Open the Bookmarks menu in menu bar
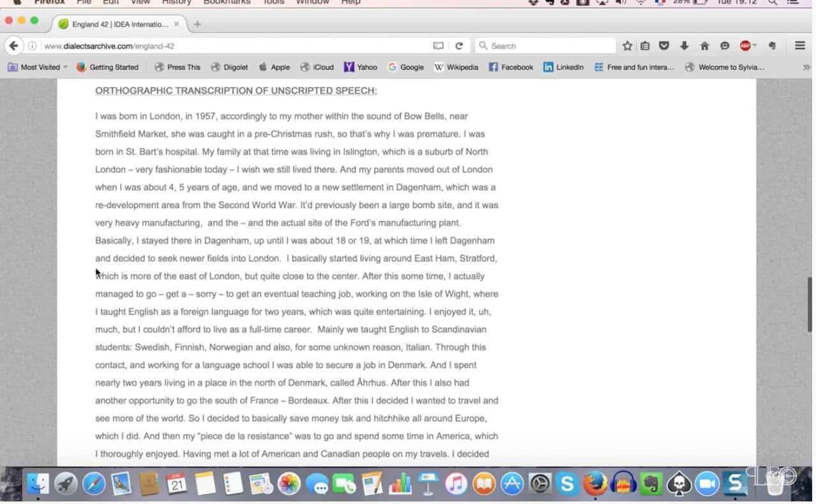 pyautogui.click(x=226, y=3)
